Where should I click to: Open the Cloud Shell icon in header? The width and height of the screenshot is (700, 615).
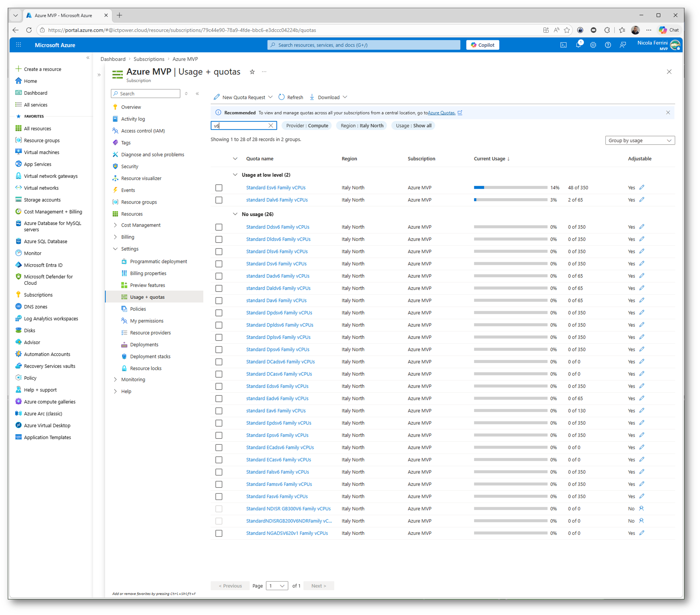(563, 45)
